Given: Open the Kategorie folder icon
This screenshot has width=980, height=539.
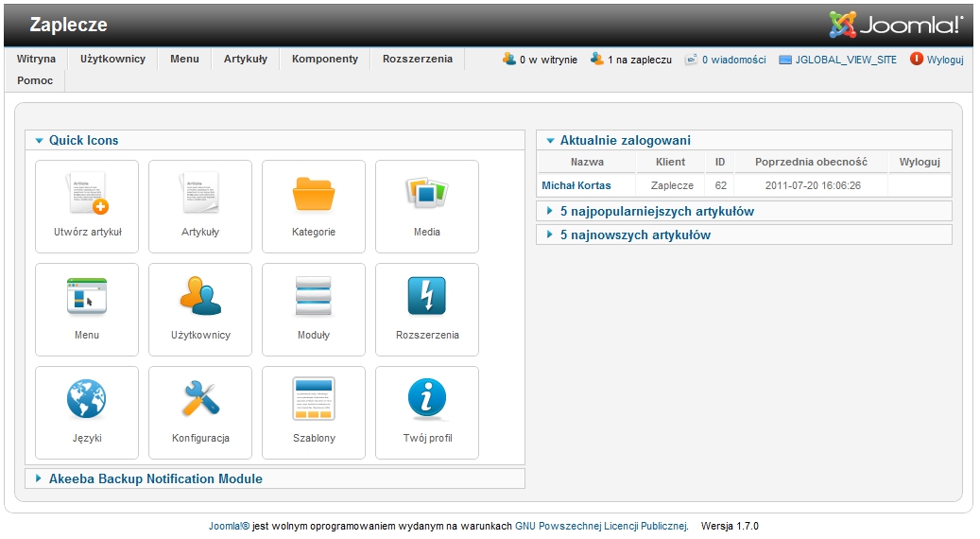Looking at the screenshot, I should pos(314,205).
